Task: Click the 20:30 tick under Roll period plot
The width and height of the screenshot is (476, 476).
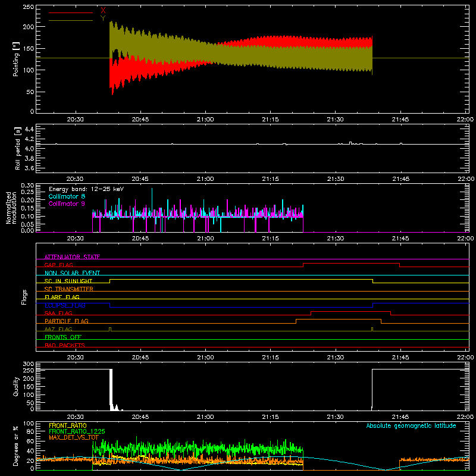Action: click(x=75, y=179)
